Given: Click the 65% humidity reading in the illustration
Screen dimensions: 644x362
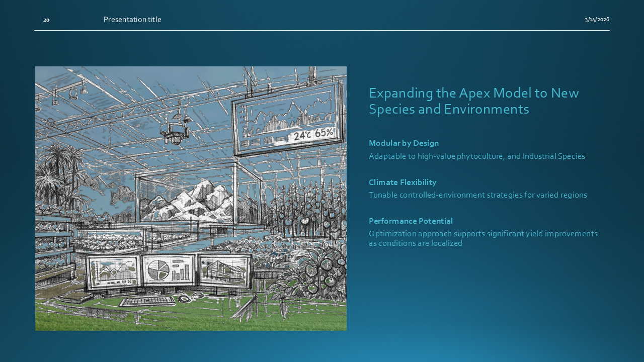Looking at the screenshot, I should click(324, 134).
